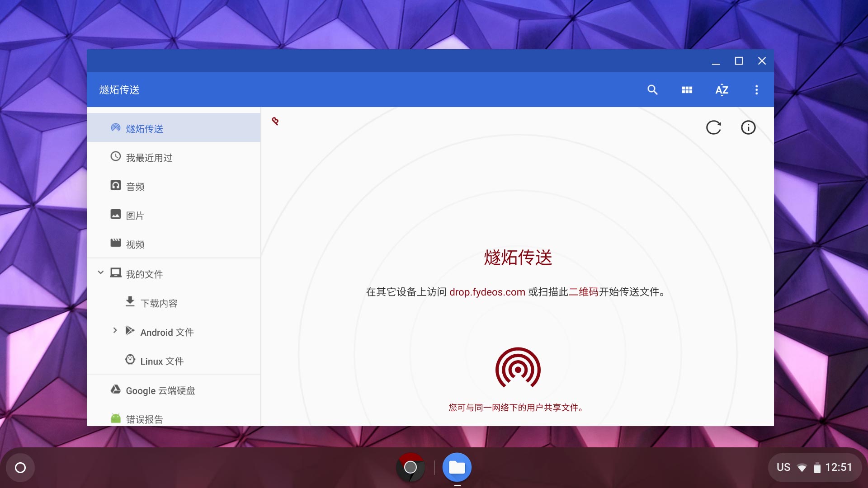Image resolution: width=868 pixels, height=488 pixels.
Task: Open 下载内容 folder
Action: (x=159, y=303)
